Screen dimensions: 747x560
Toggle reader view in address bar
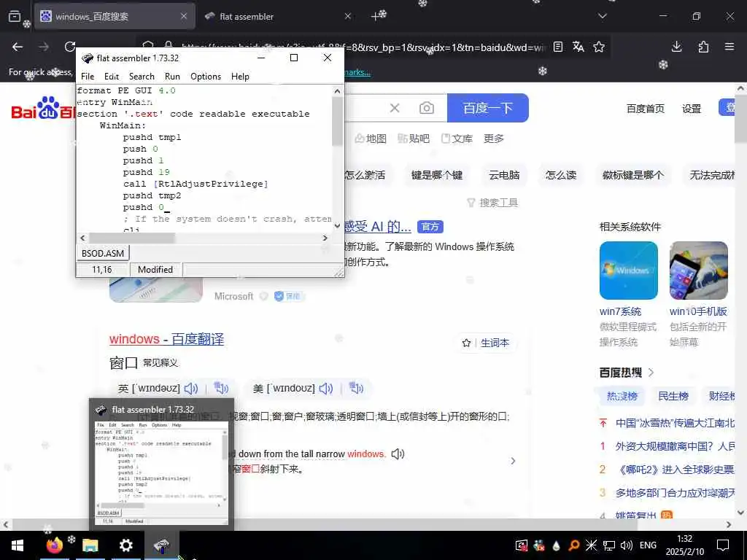[558, 47]
